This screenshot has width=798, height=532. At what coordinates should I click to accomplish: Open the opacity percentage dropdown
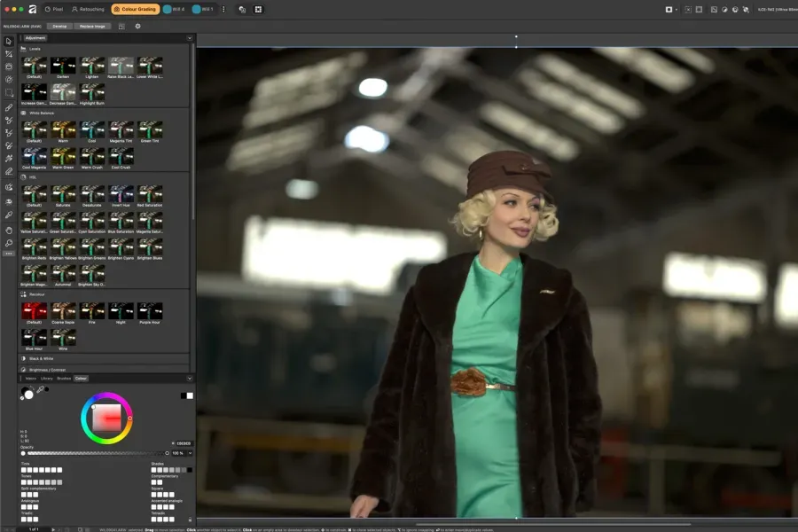(189, 453)
